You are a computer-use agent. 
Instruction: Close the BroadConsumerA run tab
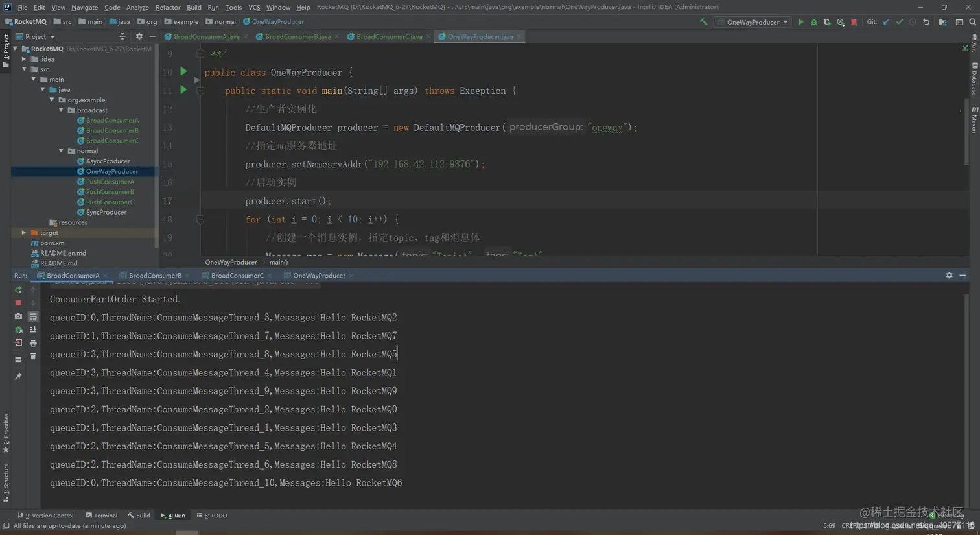pos(105,276)
